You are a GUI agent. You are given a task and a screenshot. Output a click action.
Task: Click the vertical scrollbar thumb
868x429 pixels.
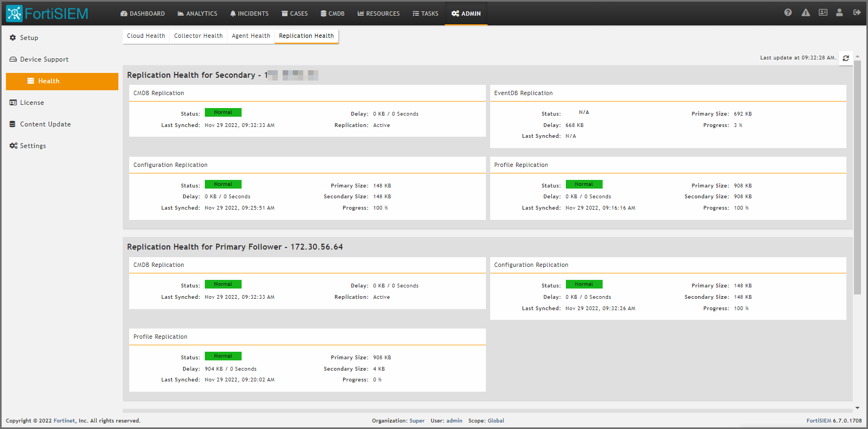click(857, 178)
